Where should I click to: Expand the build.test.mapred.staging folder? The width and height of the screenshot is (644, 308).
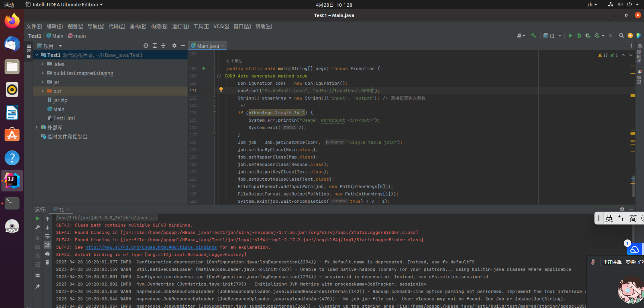point(43,73)
